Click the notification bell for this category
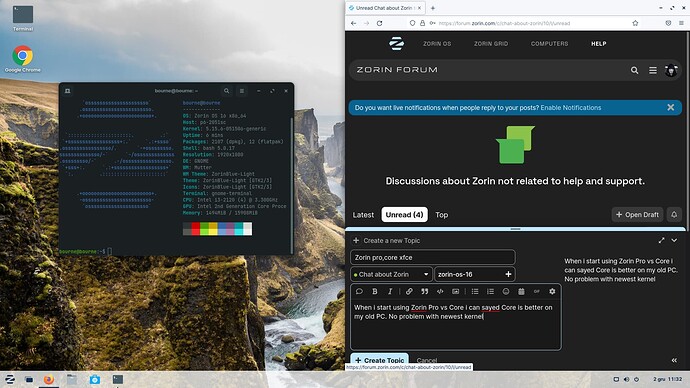Viewport: 690px width, 388px height. (x=674, y=214)
